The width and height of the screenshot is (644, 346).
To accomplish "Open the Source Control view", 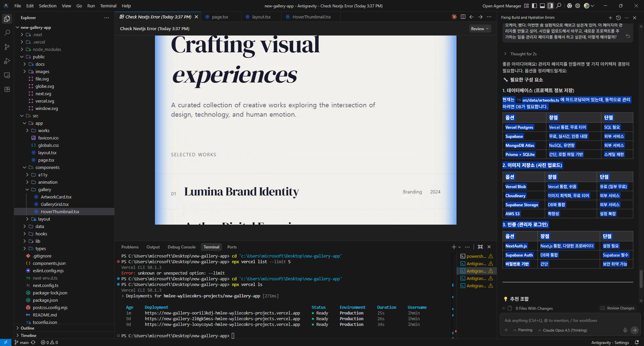I will coord(7,47).
